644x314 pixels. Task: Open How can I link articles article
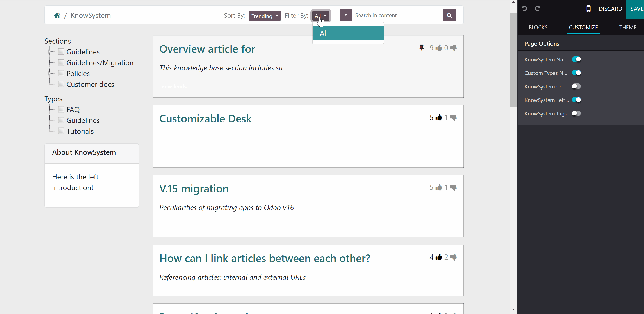click(265, 258)
